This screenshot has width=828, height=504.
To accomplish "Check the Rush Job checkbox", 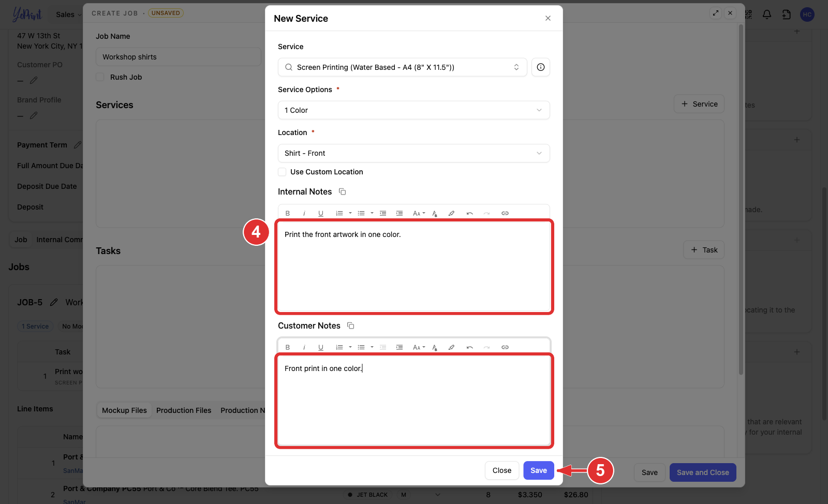I will (100, 77).
